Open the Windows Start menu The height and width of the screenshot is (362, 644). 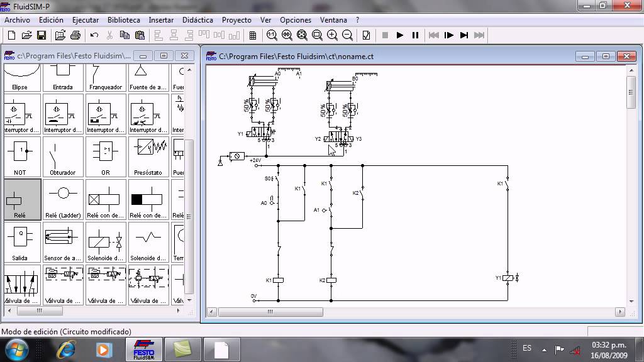coord(16,349)
